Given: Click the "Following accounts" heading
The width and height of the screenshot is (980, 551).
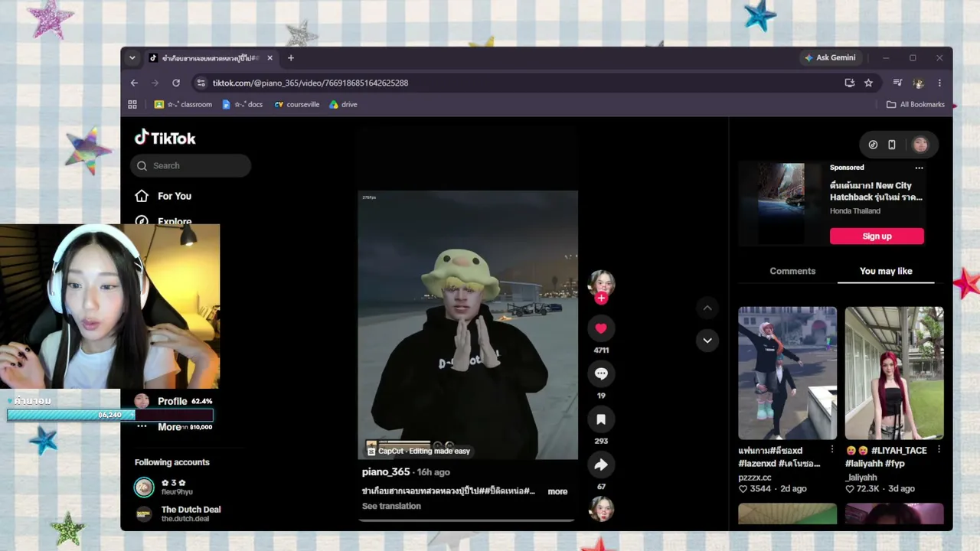Looking at the screenshot, I should pyautogui.click(x=172, y=462).
